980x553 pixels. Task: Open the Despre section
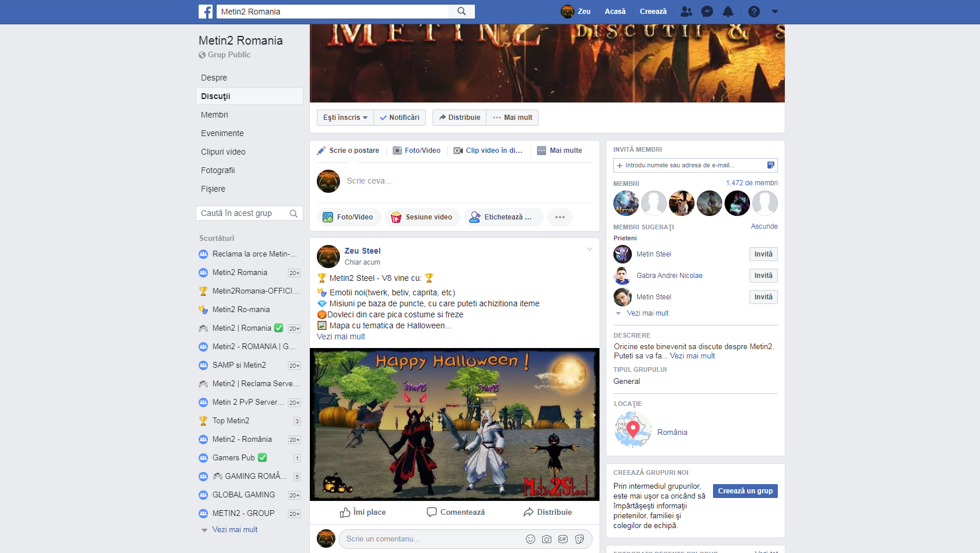[x=214, y=78]
